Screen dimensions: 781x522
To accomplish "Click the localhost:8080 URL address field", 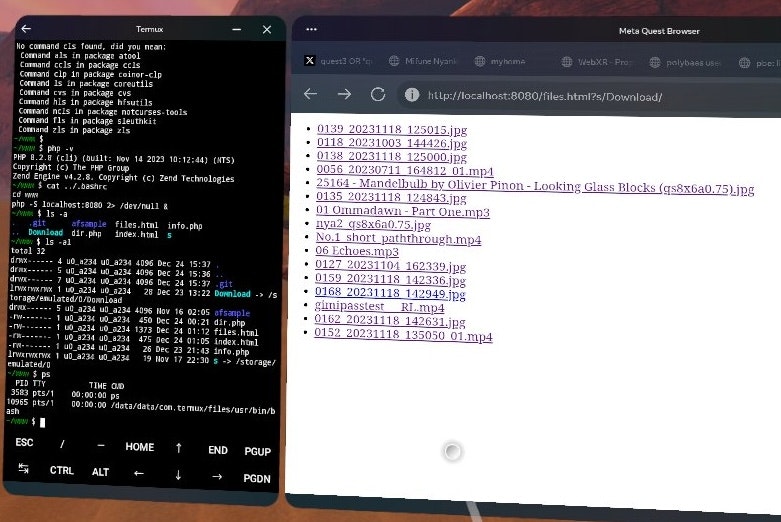I will tap(545, 97).
